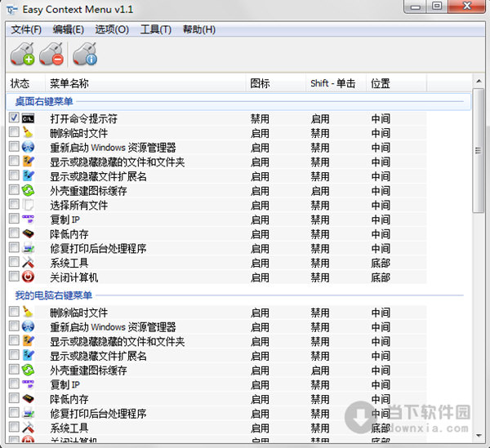This screenshot has height=448, width=490.
Task: Click the vertical scrollbar thumb
Action: [x=479, y=150]
